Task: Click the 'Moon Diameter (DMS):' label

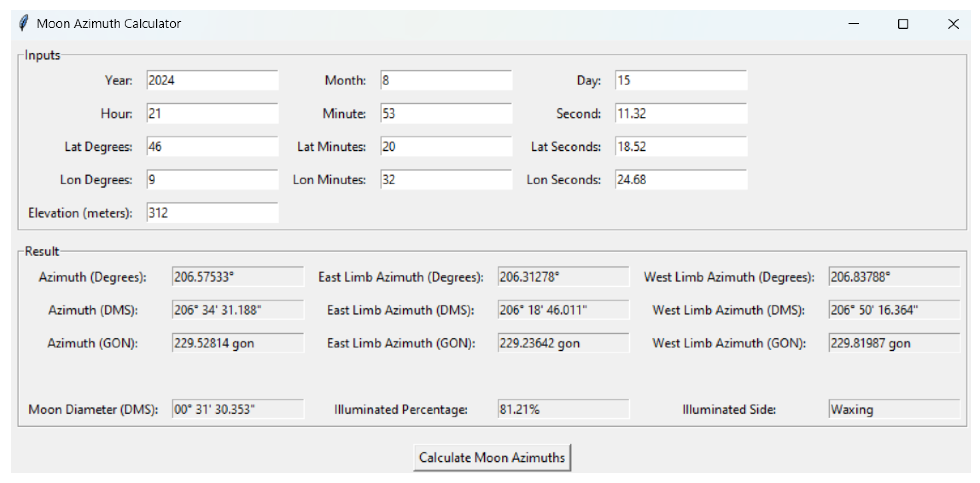Action: (x=93, y=409)
